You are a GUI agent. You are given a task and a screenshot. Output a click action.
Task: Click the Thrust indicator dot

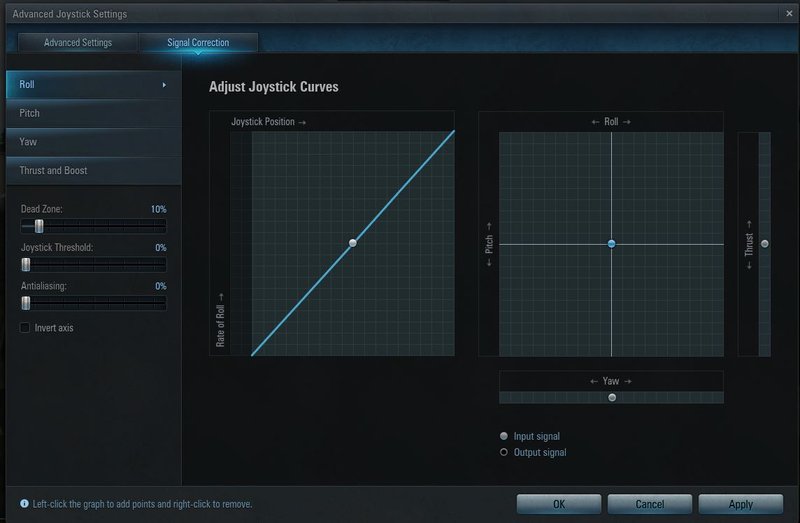tap(764, 243)
